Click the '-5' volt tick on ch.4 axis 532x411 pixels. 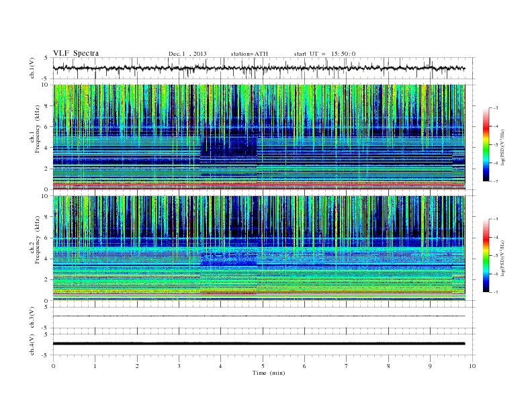[x=46, y=356]
